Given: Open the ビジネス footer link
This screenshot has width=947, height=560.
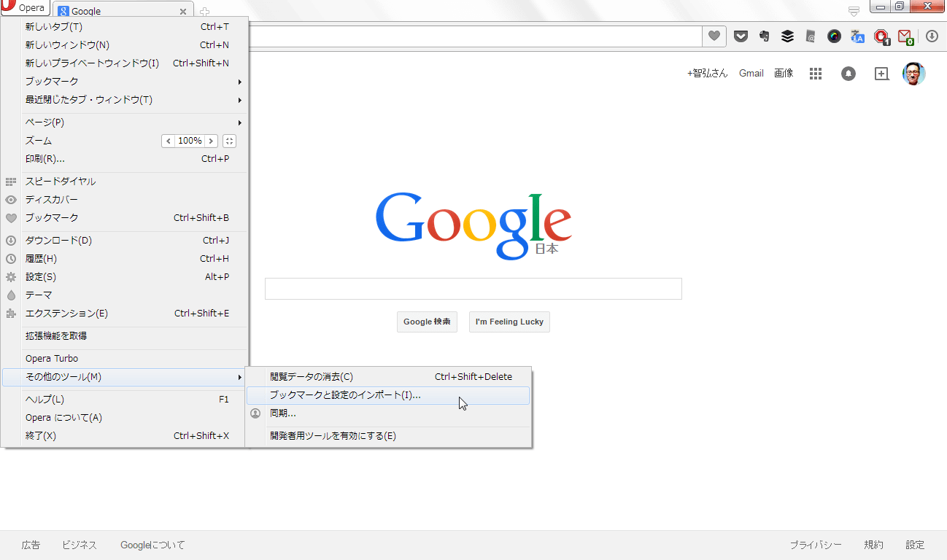Looking at the screenshot, I should 80,545.
